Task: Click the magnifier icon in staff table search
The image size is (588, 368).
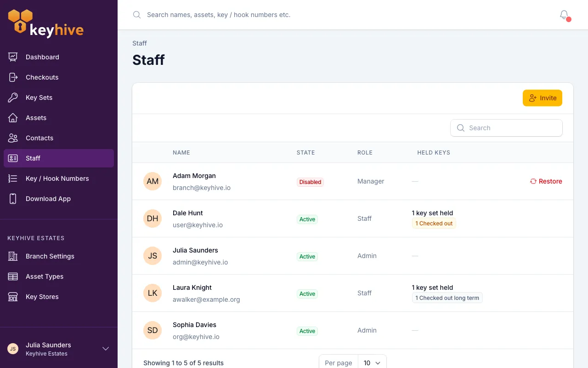Action: 461,128
